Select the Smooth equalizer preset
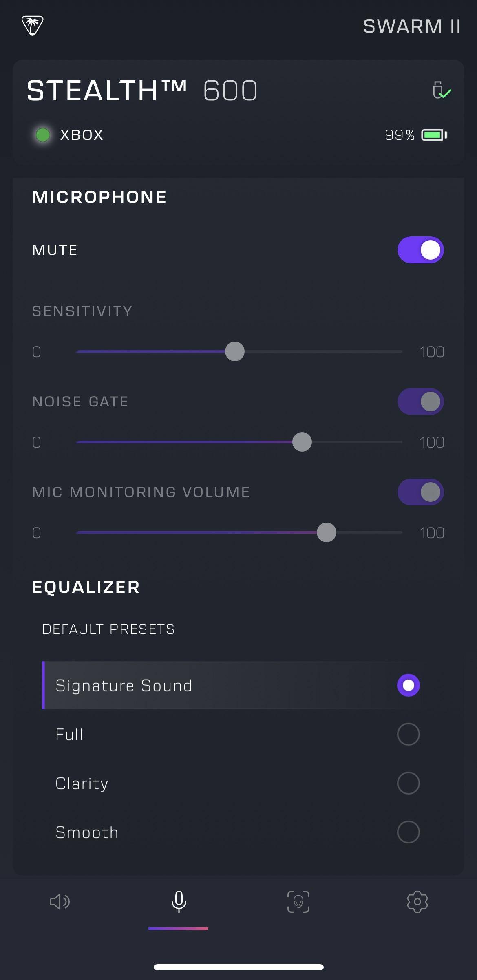477x980 pixels. [x=408, y=832]
